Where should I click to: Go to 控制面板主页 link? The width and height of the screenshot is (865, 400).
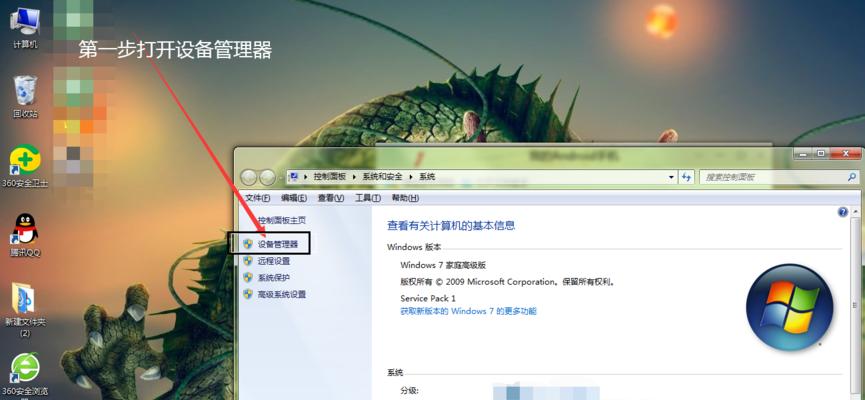281,220
